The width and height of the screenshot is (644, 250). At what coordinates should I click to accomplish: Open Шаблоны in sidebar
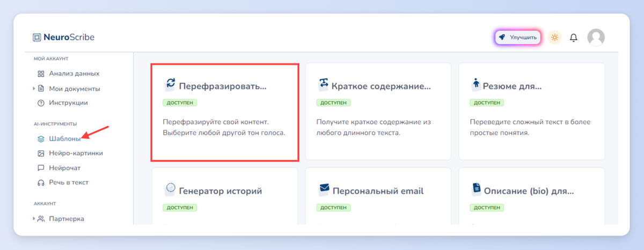pos(65,138)
